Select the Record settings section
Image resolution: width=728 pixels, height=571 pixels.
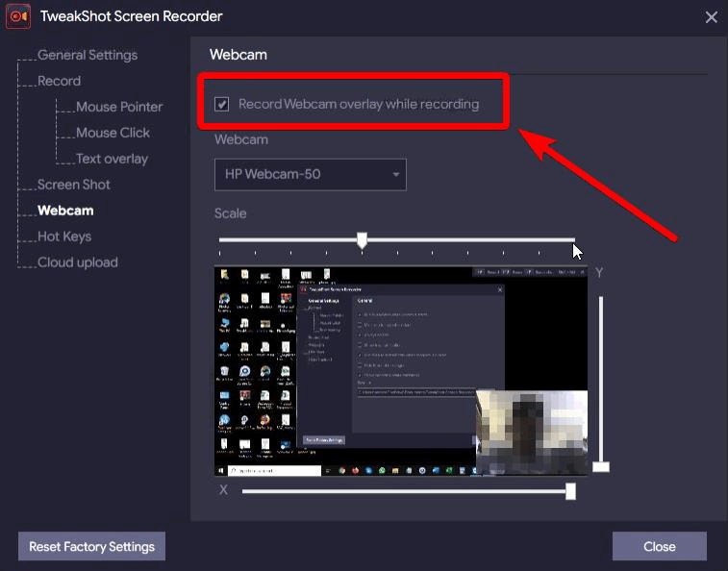[x=59, y=81]
